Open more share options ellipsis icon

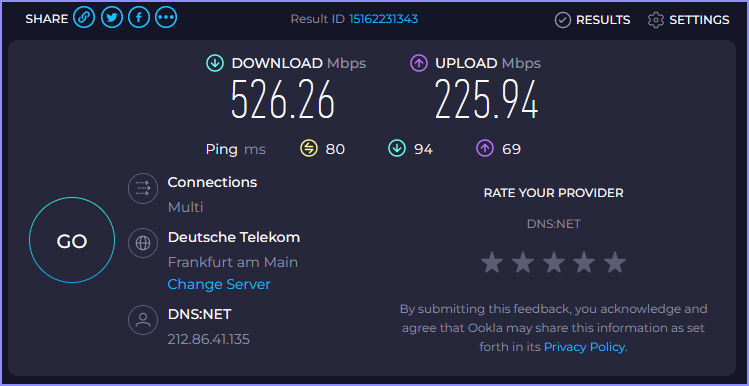click(166, 18)
